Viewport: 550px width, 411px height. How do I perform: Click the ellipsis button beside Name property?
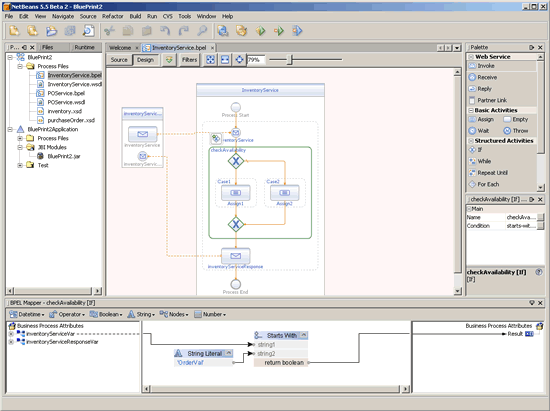tap(541, 217)
